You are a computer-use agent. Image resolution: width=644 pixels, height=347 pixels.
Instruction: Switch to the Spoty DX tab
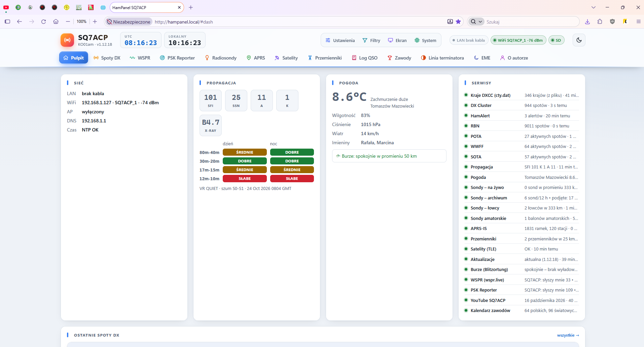point(107,58)
